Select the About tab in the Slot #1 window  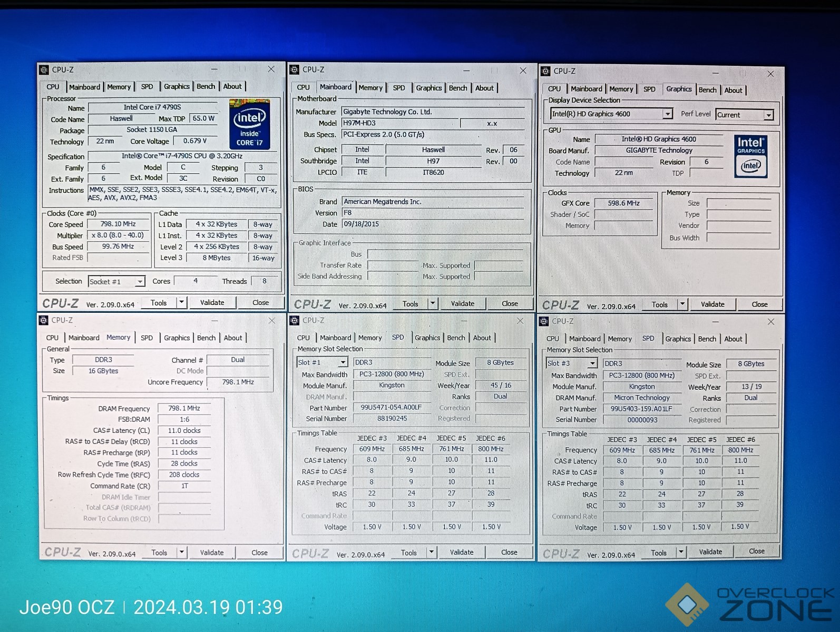482,338
